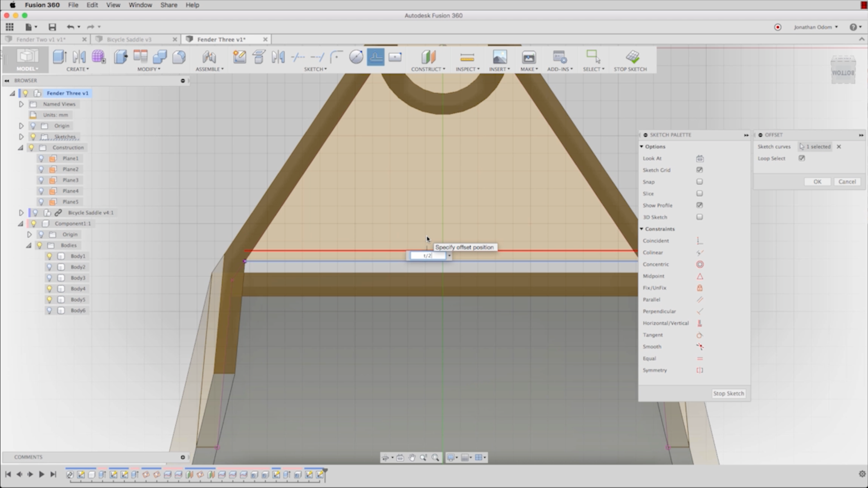Click the offset distance input field
The height and width of the screenshot is (488, 868).
pyautogui.click(x=427, y=256)
